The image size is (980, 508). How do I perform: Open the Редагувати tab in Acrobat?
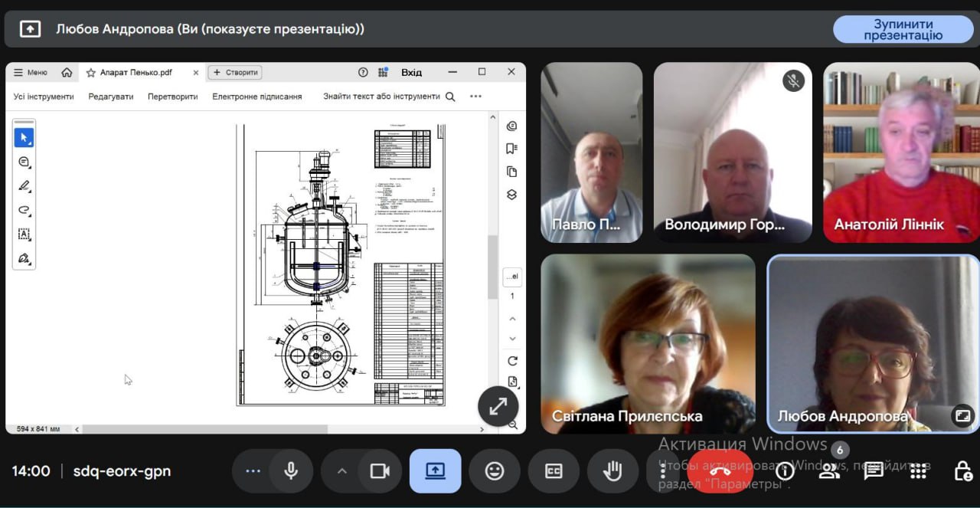[x=110, y=97]
